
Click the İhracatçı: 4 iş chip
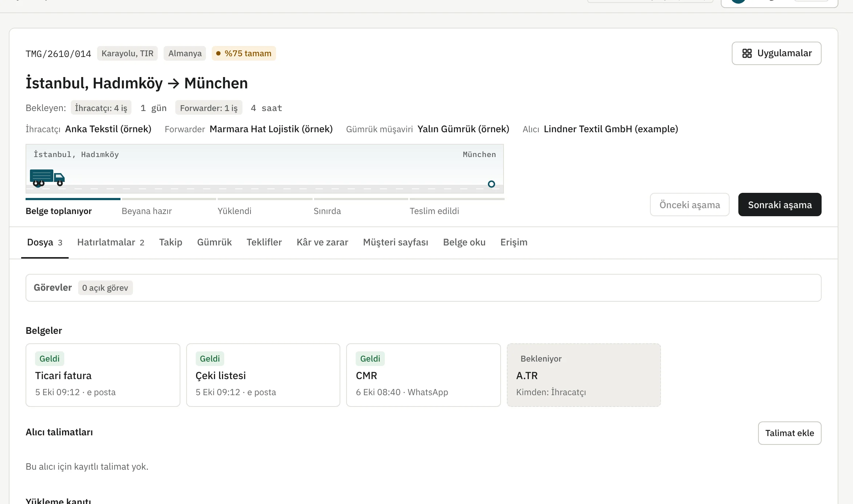101,108
